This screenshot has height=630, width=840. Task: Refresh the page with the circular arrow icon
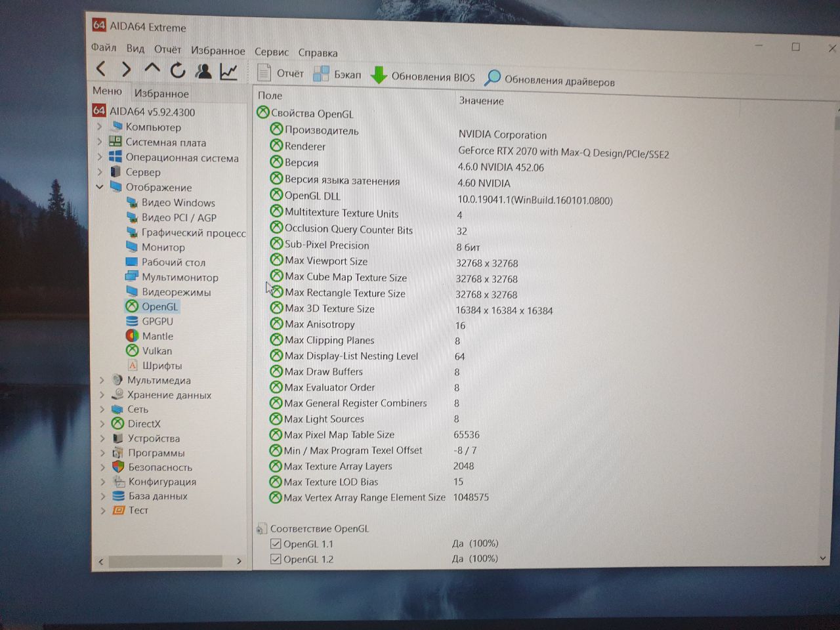177,70
